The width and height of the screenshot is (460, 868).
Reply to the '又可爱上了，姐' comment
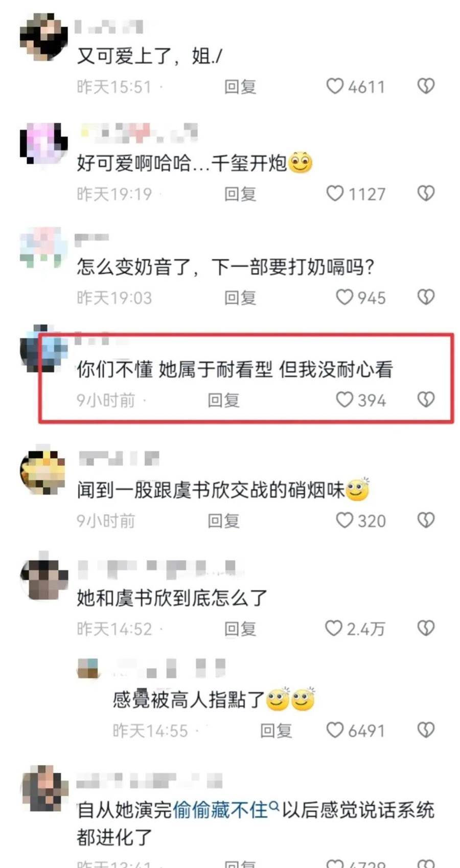pos(240,87)
